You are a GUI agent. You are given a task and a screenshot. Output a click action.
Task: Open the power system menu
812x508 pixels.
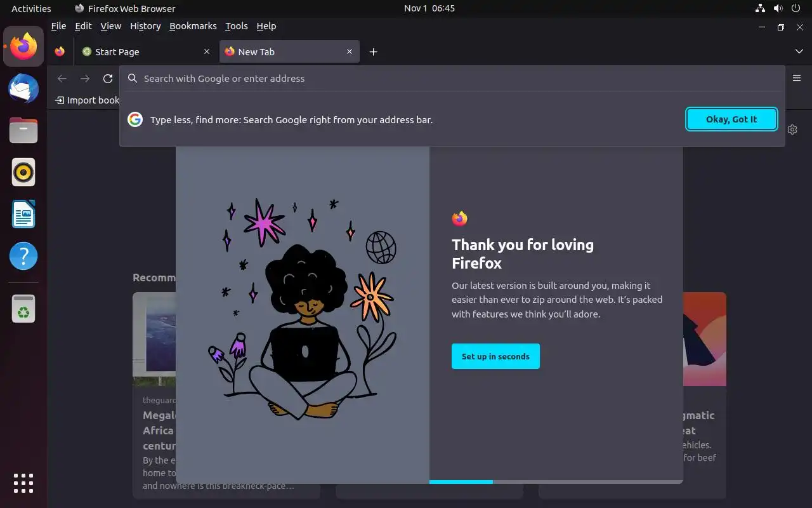(x=796, y=8)
